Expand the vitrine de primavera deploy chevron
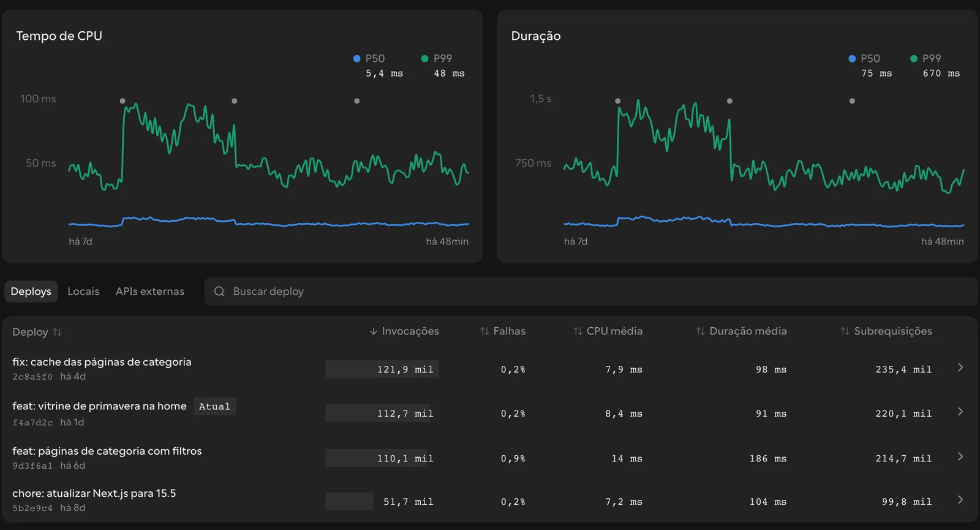Image resolution: width=980 pixels, height=530 pixels. click(960, 412)
